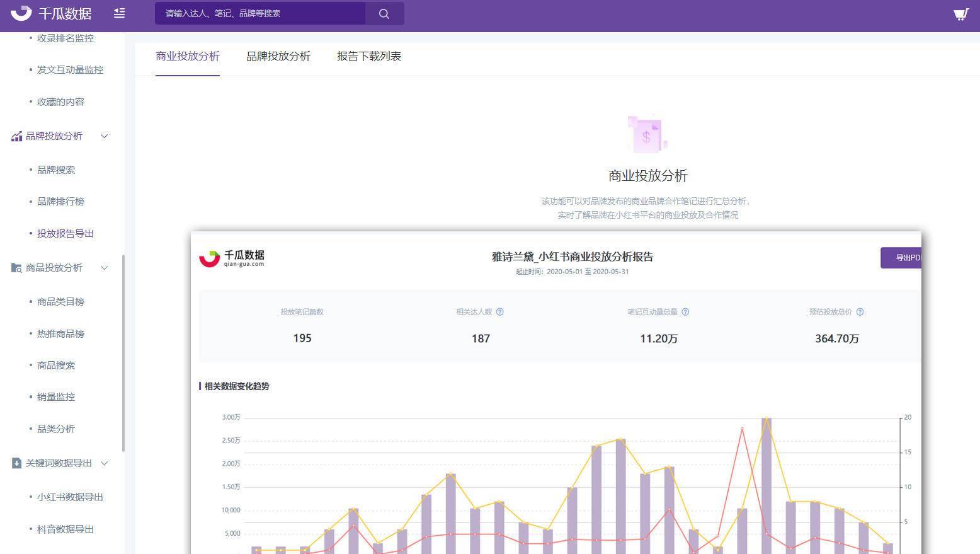
Task: Open the shopping cart icon
Action: [x=961, y=14]
